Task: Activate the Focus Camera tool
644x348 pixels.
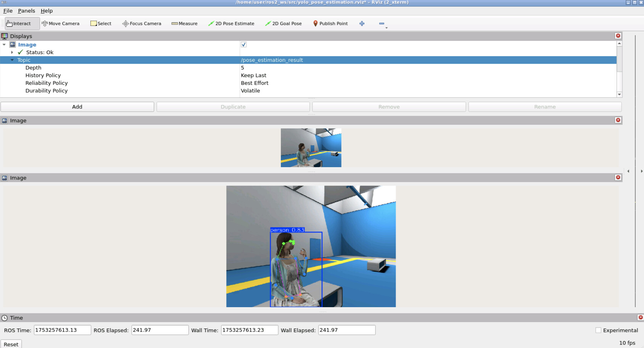Action: pos(142,24)
